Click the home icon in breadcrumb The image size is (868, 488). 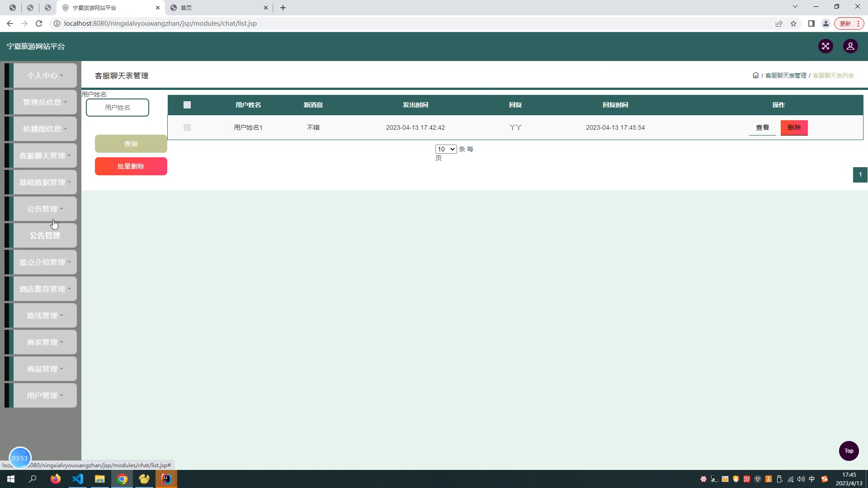click(x=755, y=75)
